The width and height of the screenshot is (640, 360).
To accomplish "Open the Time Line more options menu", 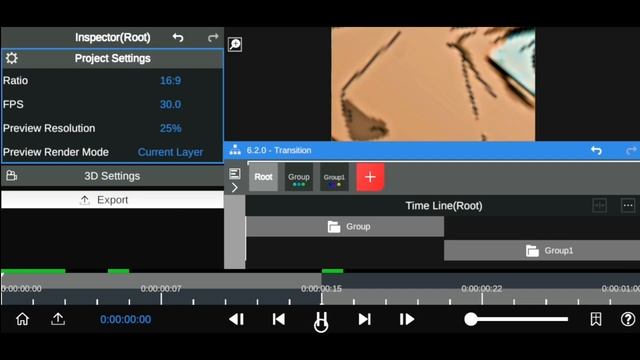I will 628,205.
